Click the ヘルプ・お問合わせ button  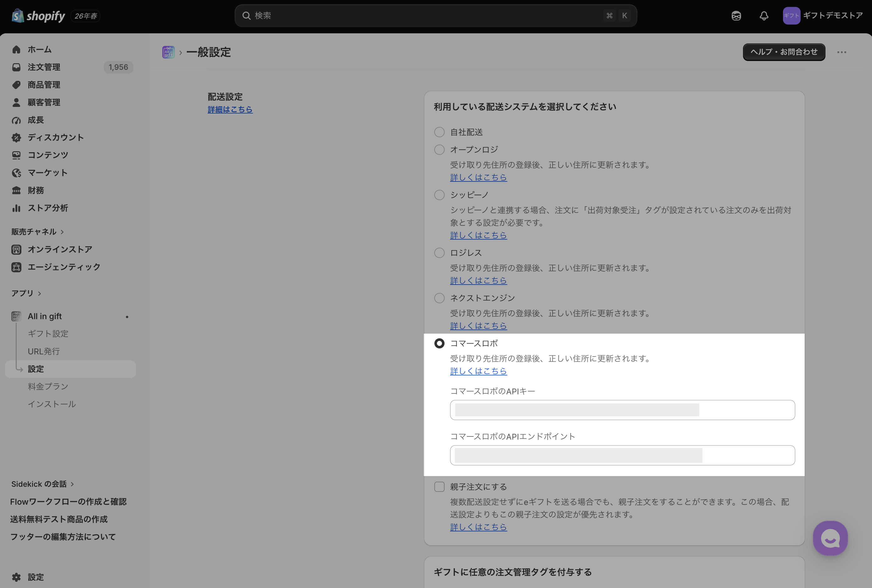tap(784, 52)
